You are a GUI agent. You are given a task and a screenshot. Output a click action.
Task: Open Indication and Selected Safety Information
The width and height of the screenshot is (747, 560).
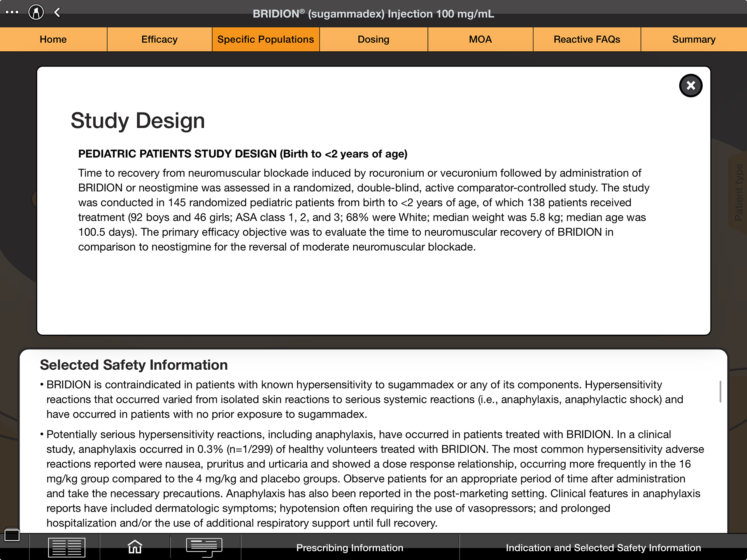(603, 548)
